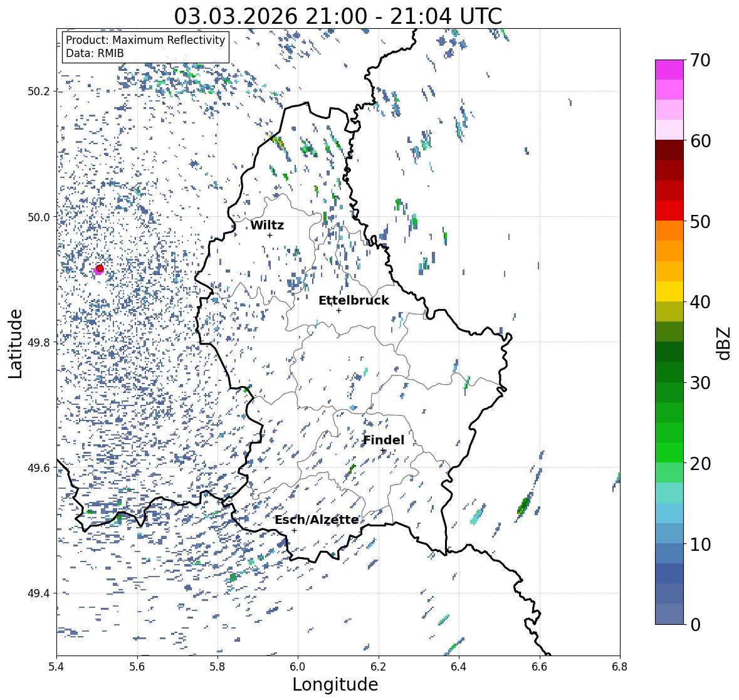Click the 6.8 longitude tick label
This screenshot has width=739, height=700.
click(x=620, y=666)
